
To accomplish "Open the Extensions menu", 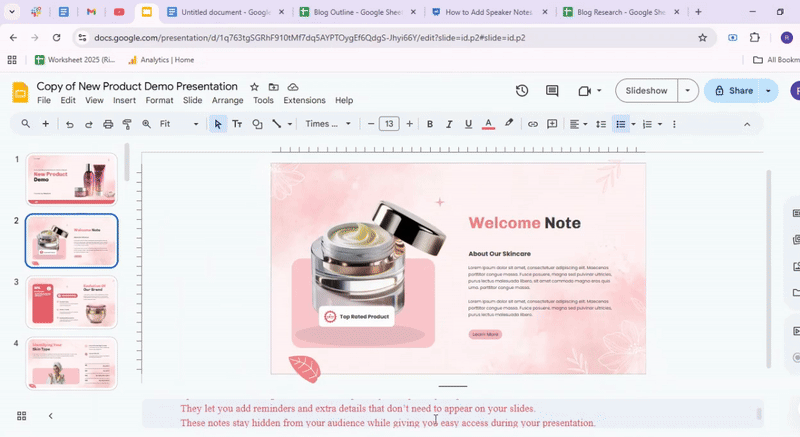I will coord(304,101).
